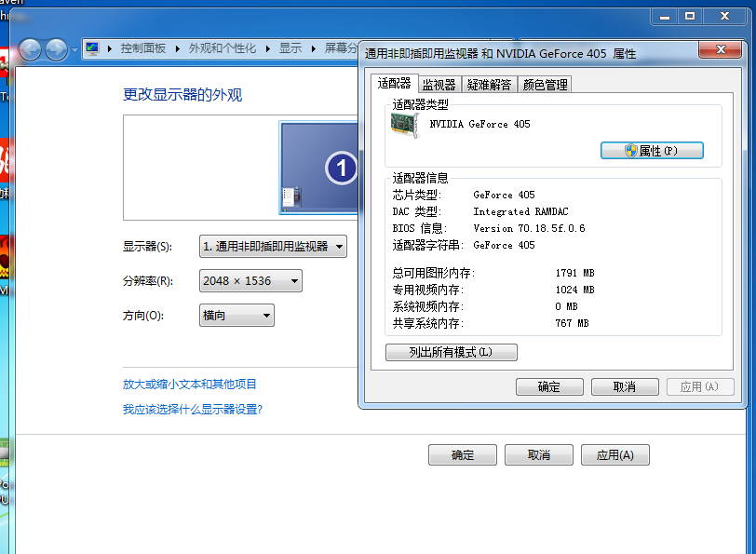Open the 放大或缩小文本和其他项目 link
This screenshot has width=756, height=554.
click(190, 385)
